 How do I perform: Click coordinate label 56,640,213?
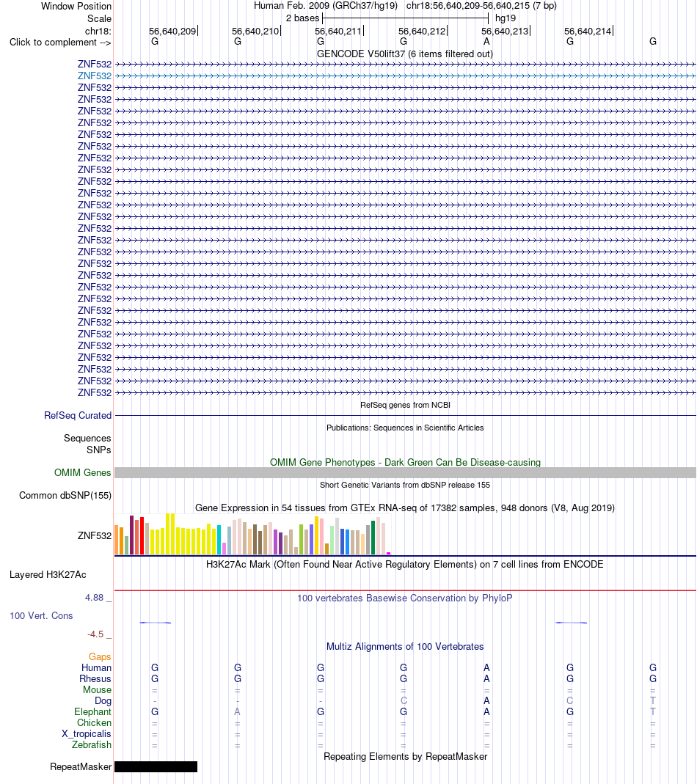(x=505, y=31)
